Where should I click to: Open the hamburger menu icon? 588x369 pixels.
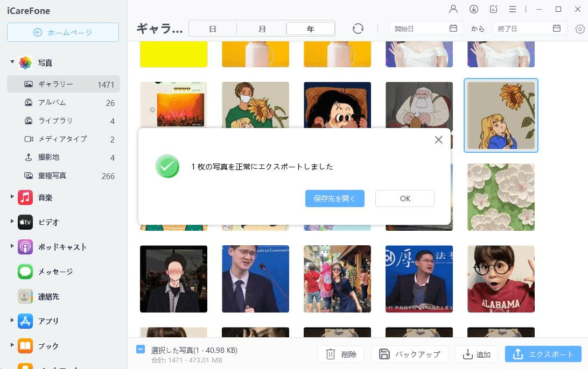point(513,9)
